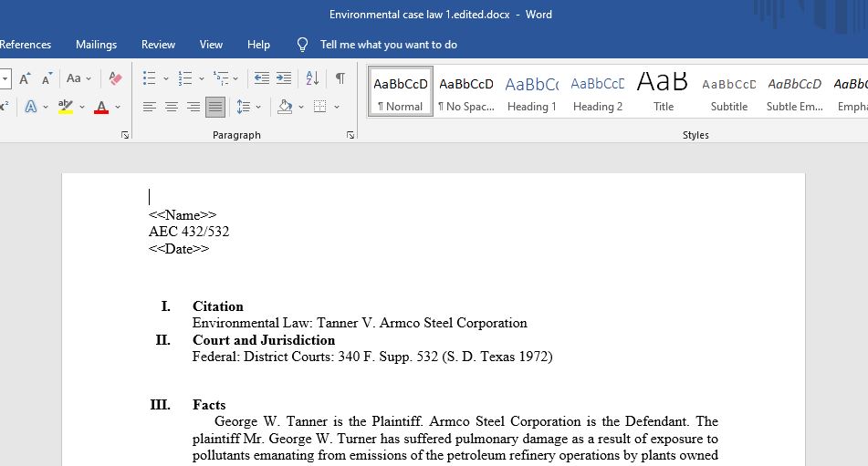This screenshot has width=868, height=466.
Task: Toggle show paragraph marks pilcrow
Action: (x=340, y=78)
